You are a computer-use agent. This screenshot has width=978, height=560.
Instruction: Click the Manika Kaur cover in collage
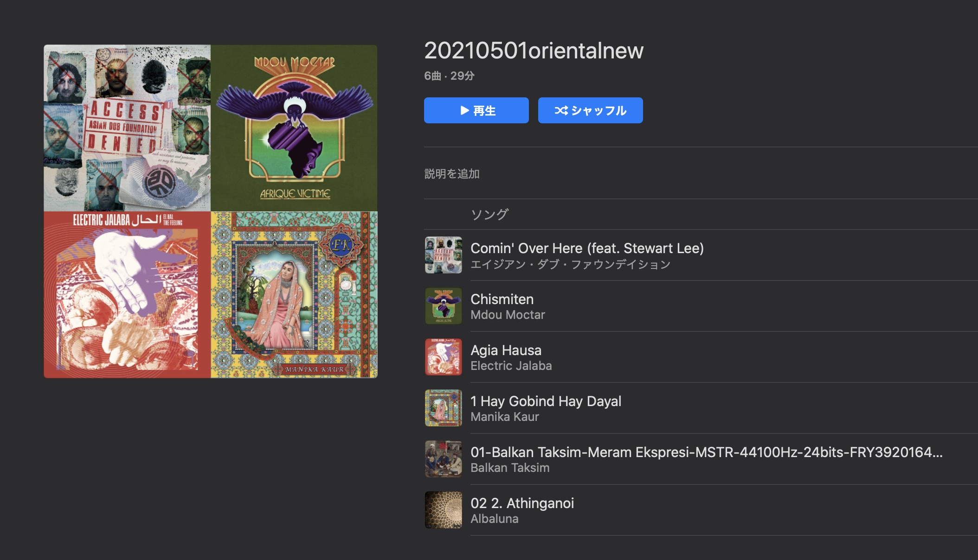(294, 295)
